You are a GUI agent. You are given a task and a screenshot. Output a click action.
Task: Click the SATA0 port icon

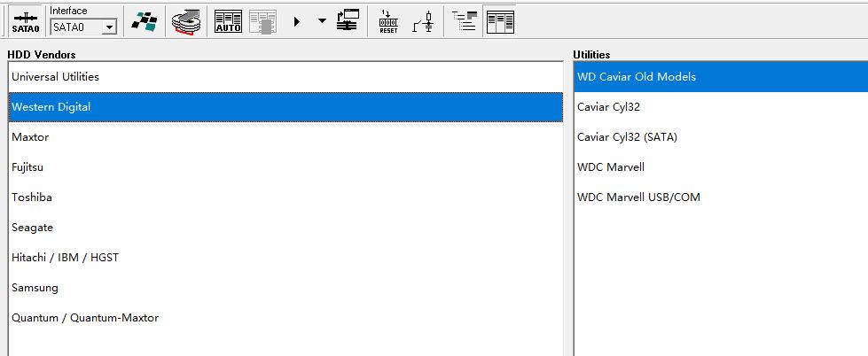26,21
